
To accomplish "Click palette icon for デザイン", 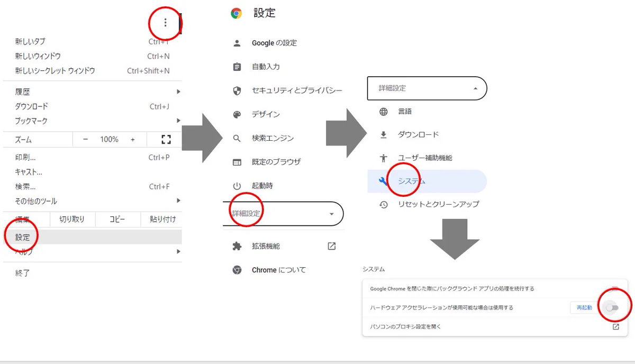I will [237, 114].
